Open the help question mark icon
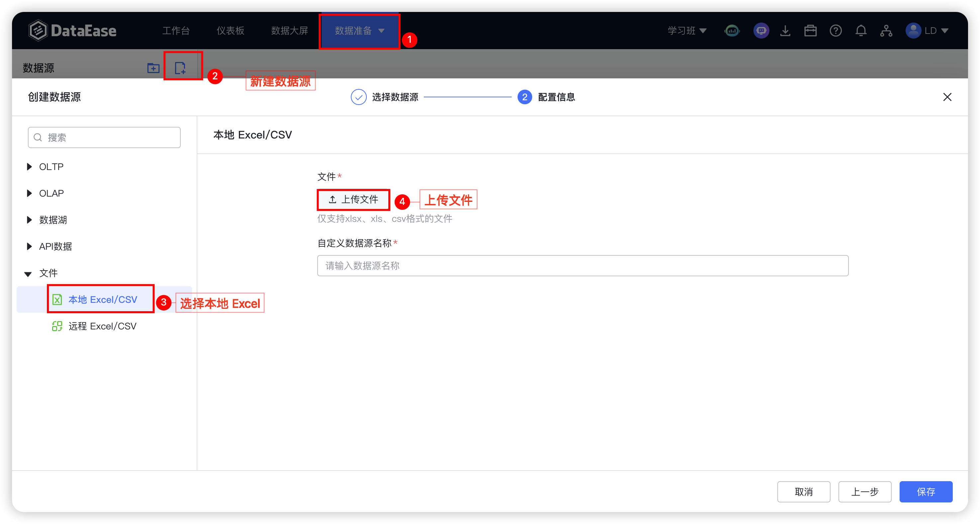The image size is (980, 524). coord(835,31)
